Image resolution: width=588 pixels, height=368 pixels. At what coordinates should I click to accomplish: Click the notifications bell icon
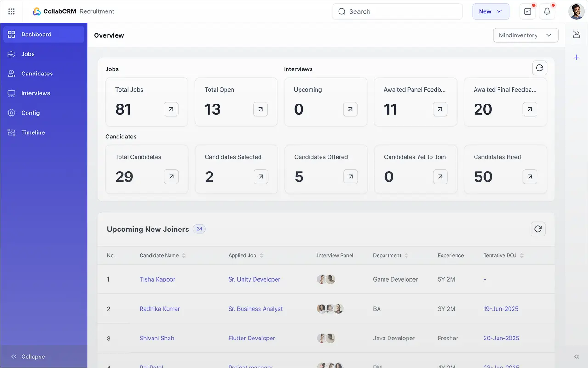coord(547,11)
